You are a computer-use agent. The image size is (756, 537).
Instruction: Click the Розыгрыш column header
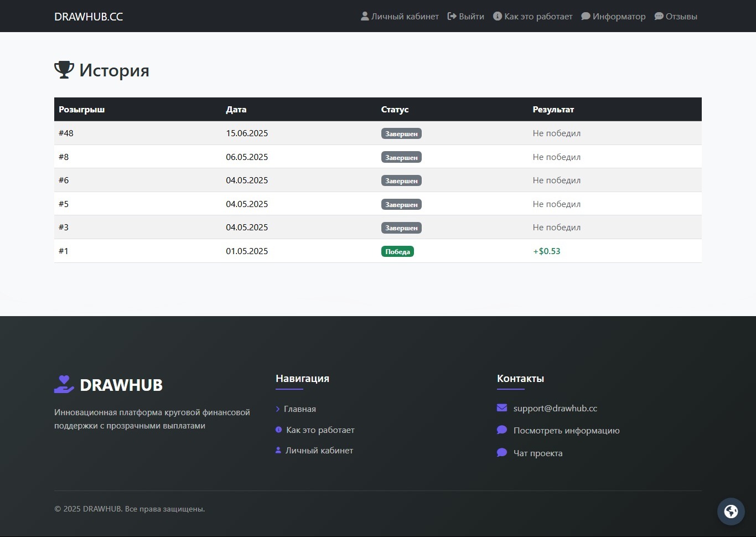point(82,110)
